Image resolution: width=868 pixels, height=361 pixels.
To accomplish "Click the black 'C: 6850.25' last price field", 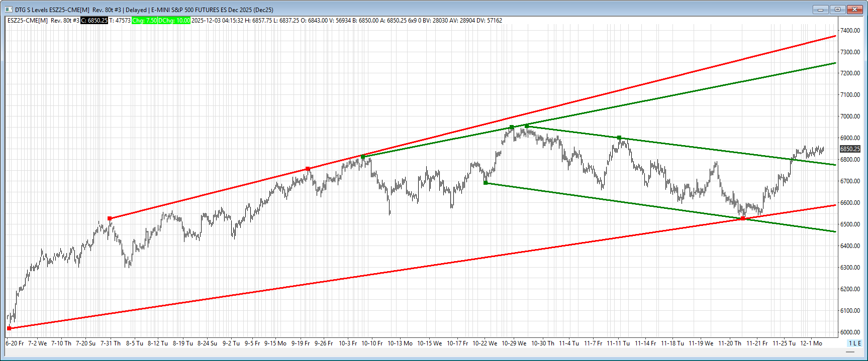I will (94, 21).
